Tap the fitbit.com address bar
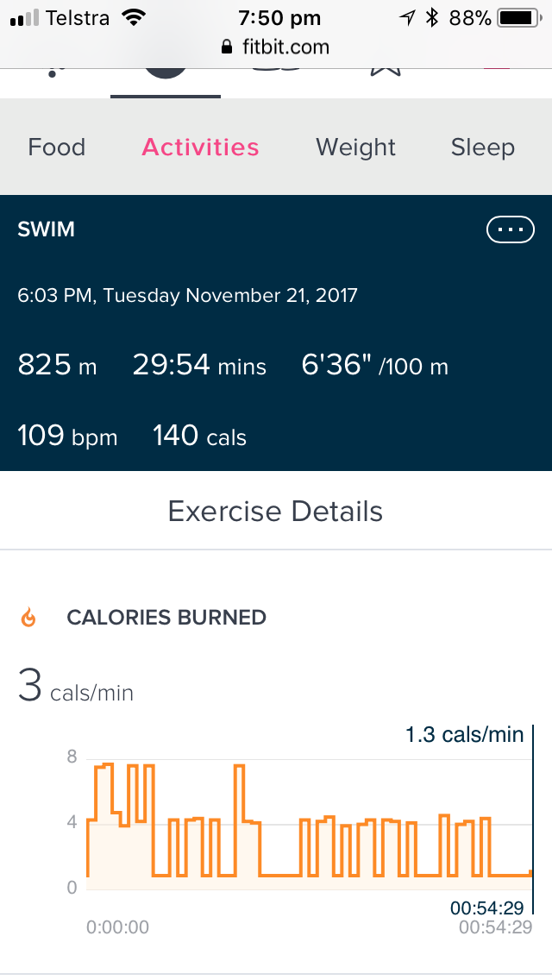552x980 pixels. [276, 47]
